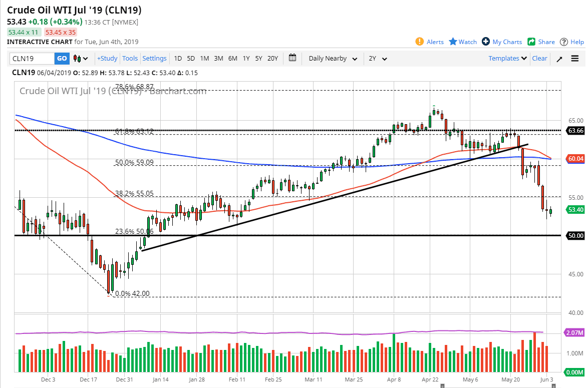Switch to the 20Y time range
The height and width of the screenshot is (388, 588).
[272, 59]
